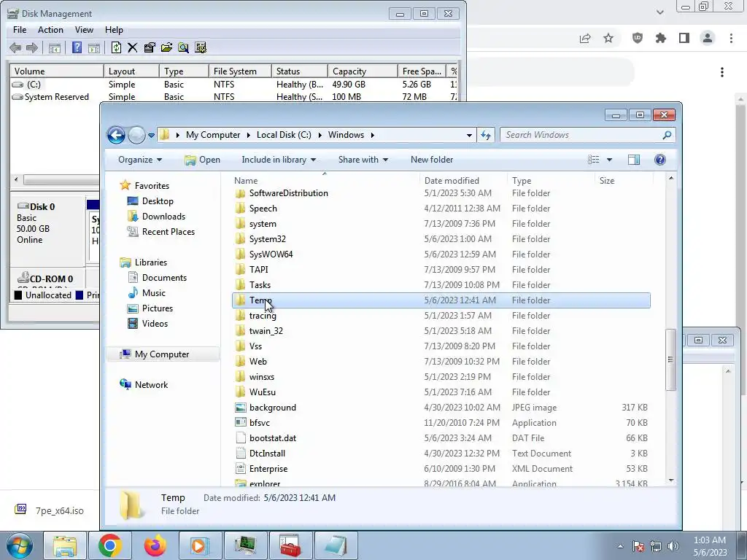Screen dimensions: 747x560
Task: Click Forward arrow in Disk Management toolbar
Action: (32, 47)
